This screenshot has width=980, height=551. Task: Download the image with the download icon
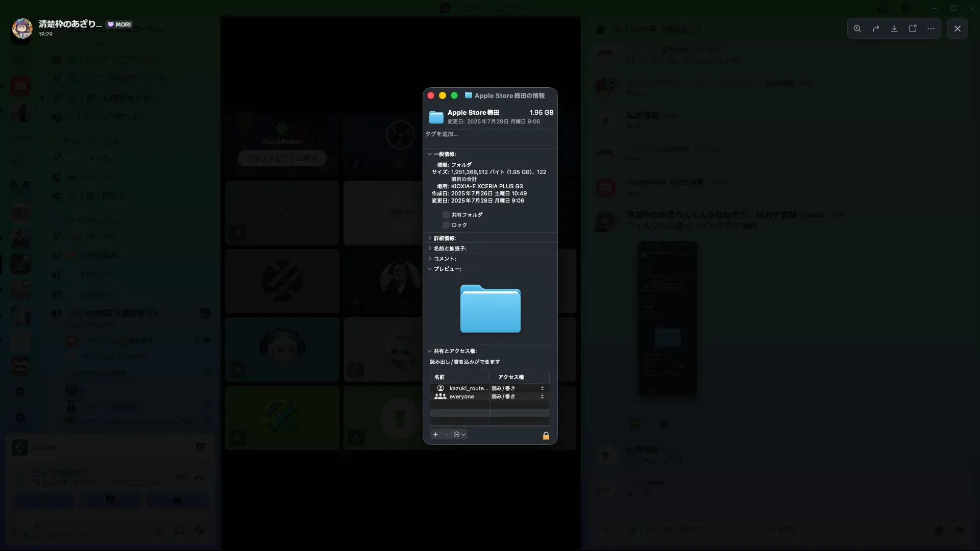pos(894,29)
